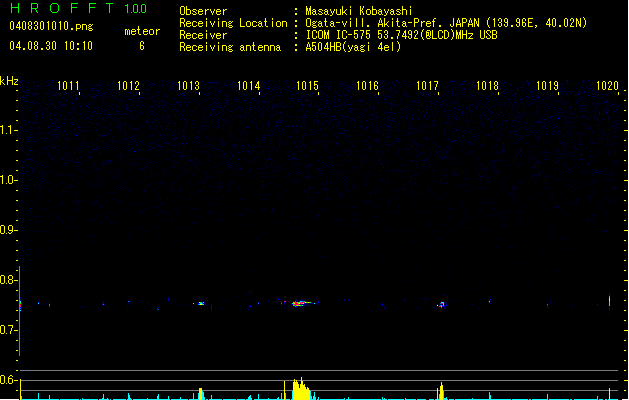This screenshot has height=400, width=629.
Task: Click the meteor echo just after 1013
Action: pyautogui.click(x=201, y=303)
